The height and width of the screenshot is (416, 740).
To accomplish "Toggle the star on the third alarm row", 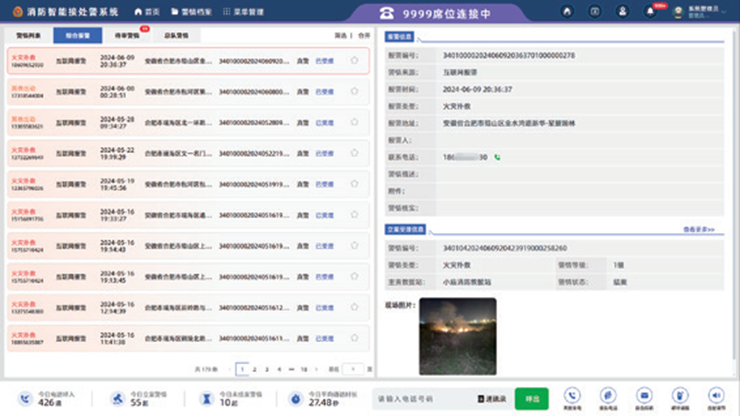I will click(354, 123).
